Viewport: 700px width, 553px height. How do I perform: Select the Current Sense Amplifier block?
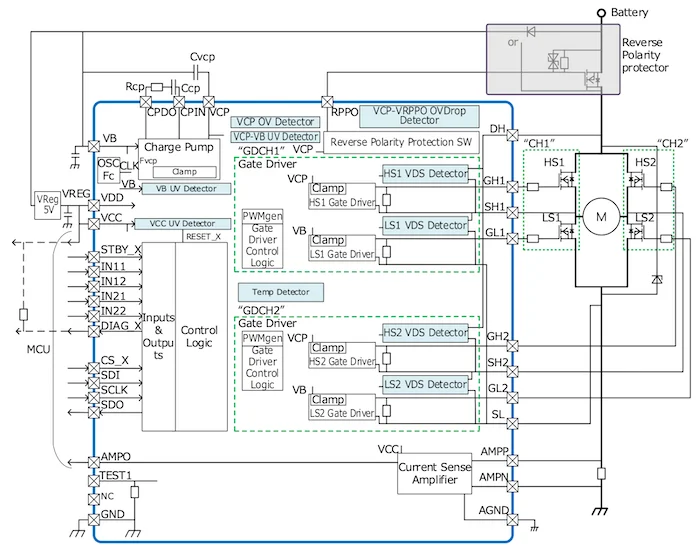pos(434,474)
